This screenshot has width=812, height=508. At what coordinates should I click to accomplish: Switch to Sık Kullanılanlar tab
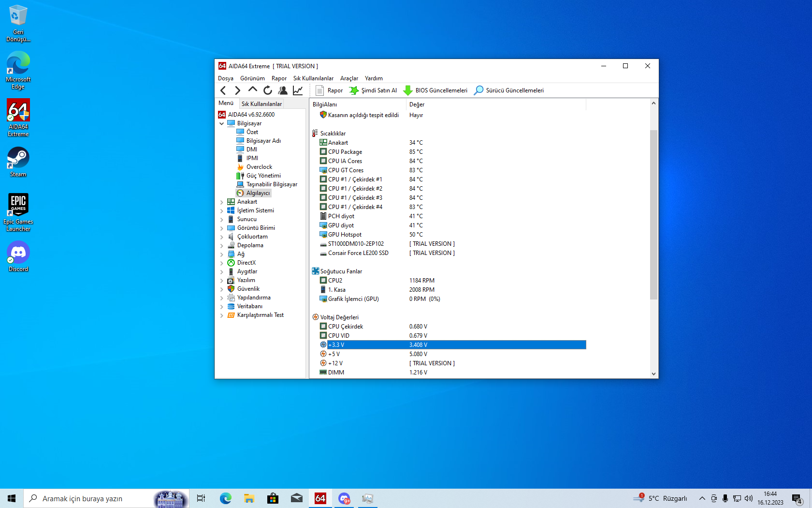tap(261, 104)
